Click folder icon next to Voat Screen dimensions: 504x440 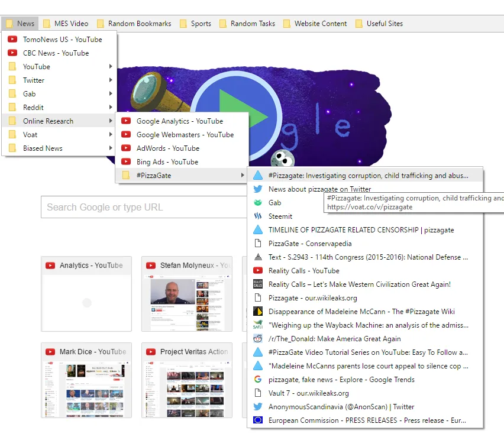(12, 134)
